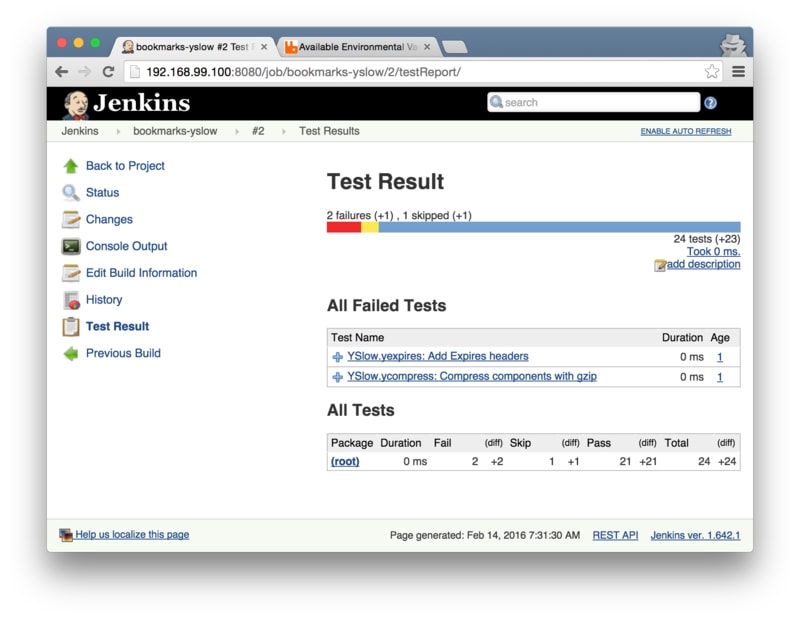
Task: Click the add description link
Action: [x=703, y=264]
